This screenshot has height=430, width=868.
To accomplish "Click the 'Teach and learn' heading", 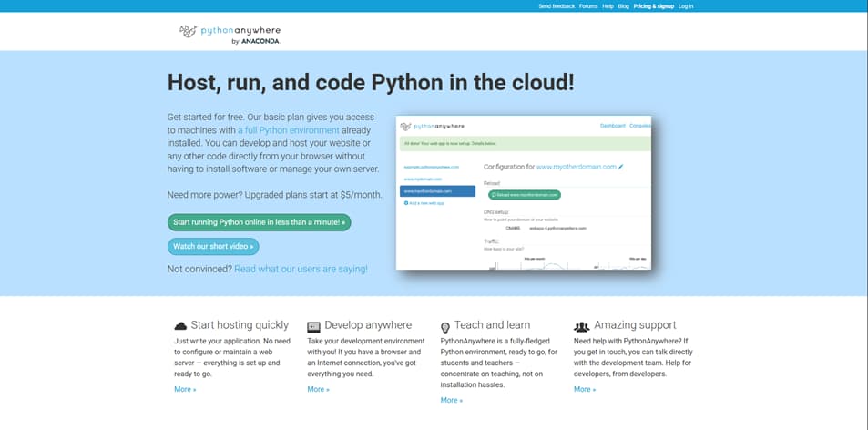I will point(492,325).
